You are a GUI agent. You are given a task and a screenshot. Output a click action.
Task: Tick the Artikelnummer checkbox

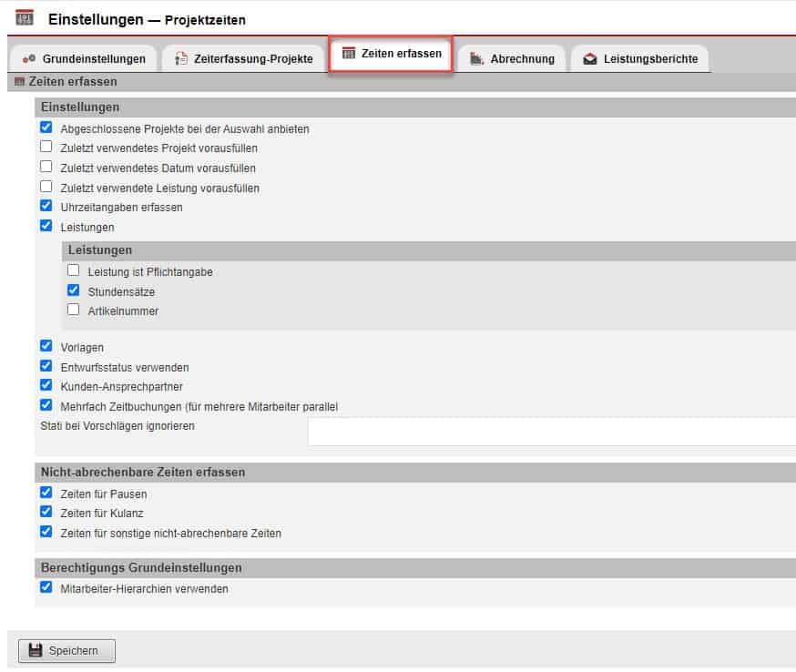tap(74, 311)
